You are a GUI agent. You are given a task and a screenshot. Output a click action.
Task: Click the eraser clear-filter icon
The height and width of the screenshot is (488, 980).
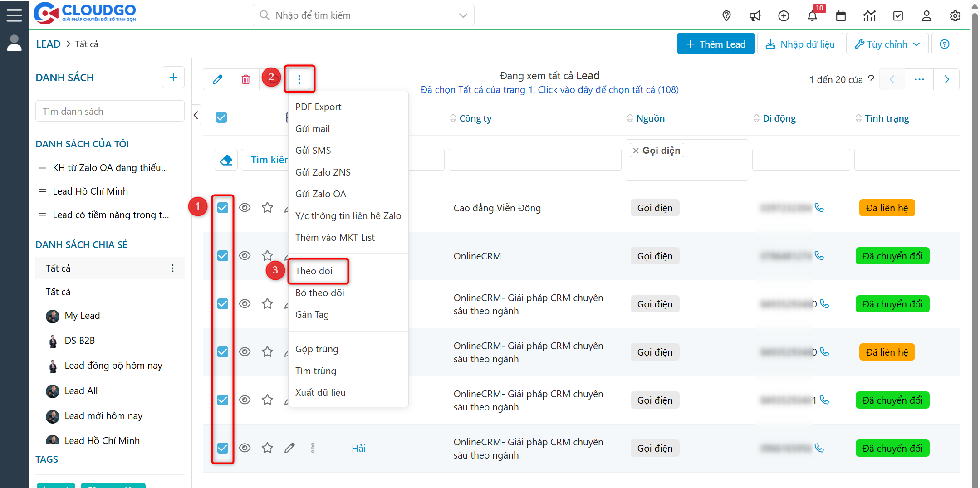(226, 160)
